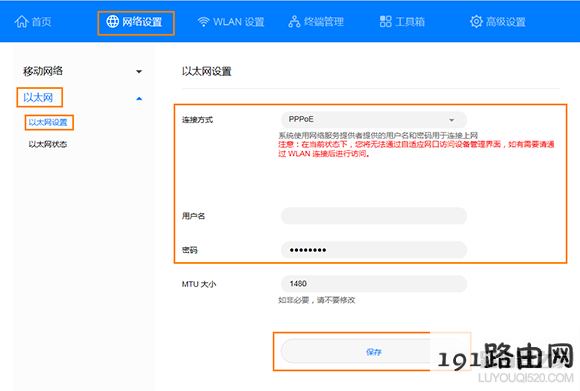Expand the 移动网络 section arrow

139,71
